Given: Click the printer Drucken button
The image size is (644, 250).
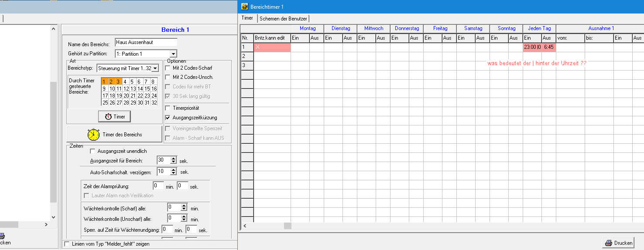Looking at the screenshot, I should click(618, 243).
